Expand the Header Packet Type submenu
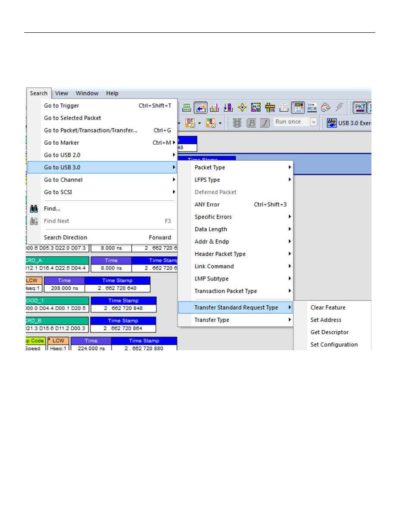 (x=235, y=254)
